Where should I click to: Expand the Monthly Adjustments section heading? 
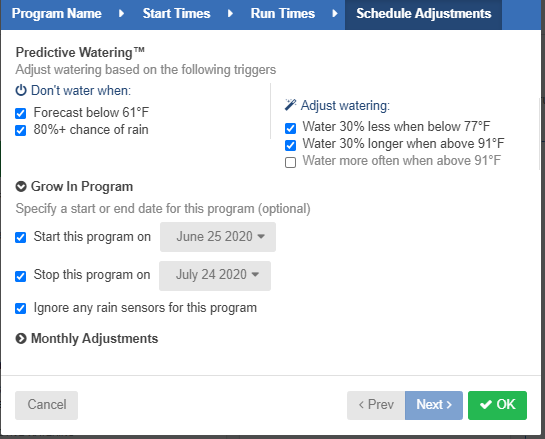[x=95, y=339]
